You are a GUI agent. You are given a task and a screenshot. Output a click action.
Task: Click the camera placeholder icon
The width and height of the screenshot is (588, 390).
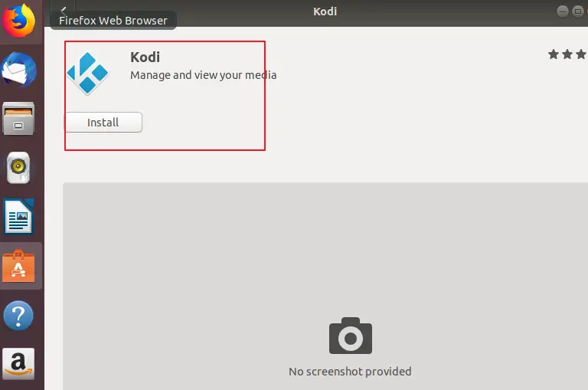(x=351, y=336)
